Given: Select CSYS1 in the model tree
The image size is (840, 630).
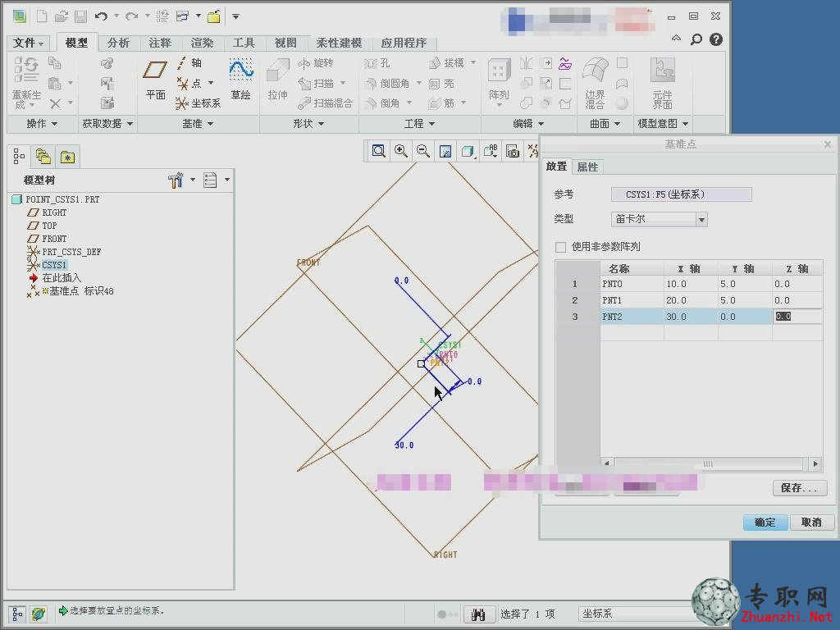Looking at the screenshot, I should click(54, 265).
